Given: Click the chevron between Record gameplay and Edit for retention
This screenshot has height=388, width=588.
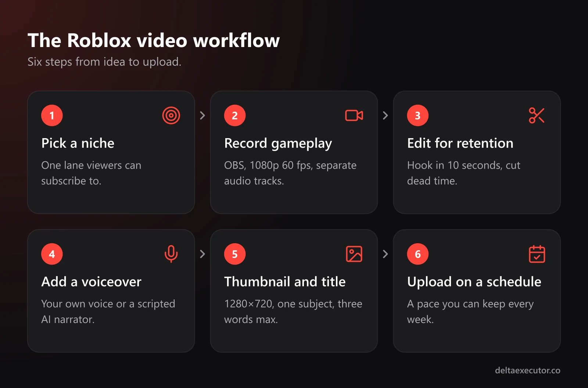Looking at the screenshot, I should (x=386, y=115).
